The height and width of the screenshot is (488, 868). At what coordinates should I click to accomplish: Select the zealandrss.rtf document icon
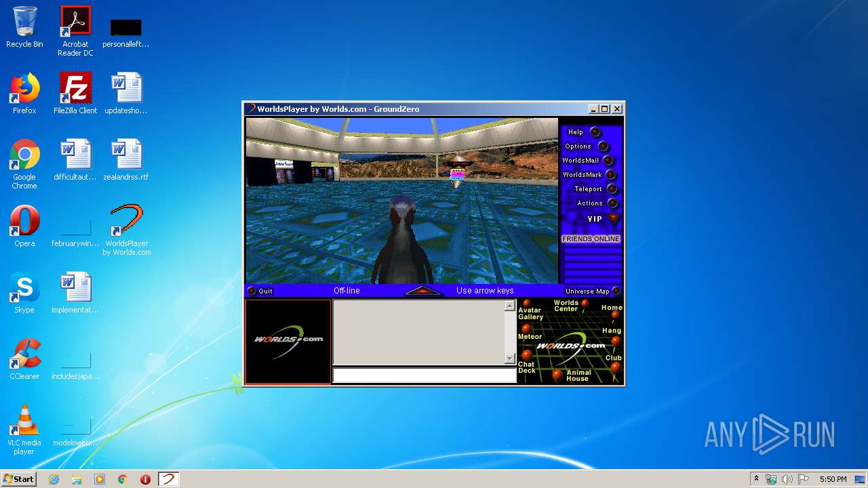point(126,160)
